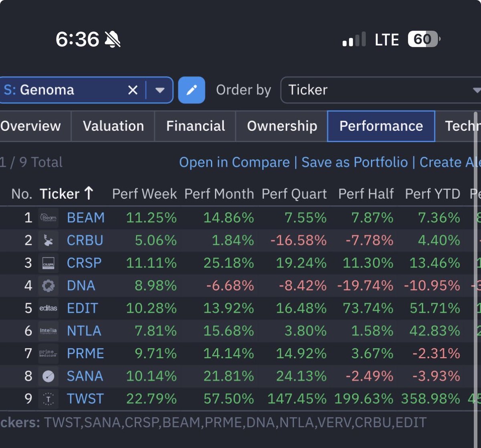Click PRME Perf YTD value -2.31%

tap(437, 353)
